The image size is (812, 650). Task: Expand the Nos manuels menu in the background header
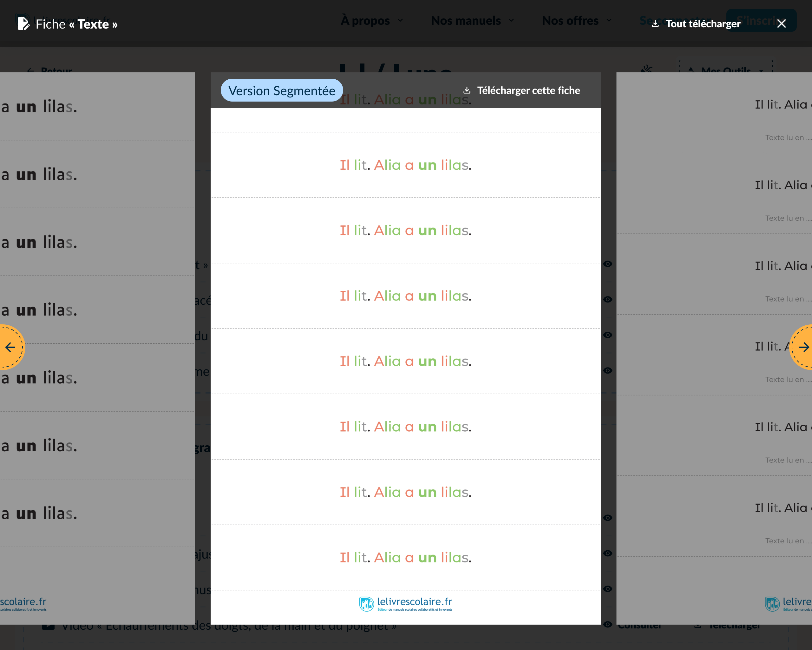point(472,20)
